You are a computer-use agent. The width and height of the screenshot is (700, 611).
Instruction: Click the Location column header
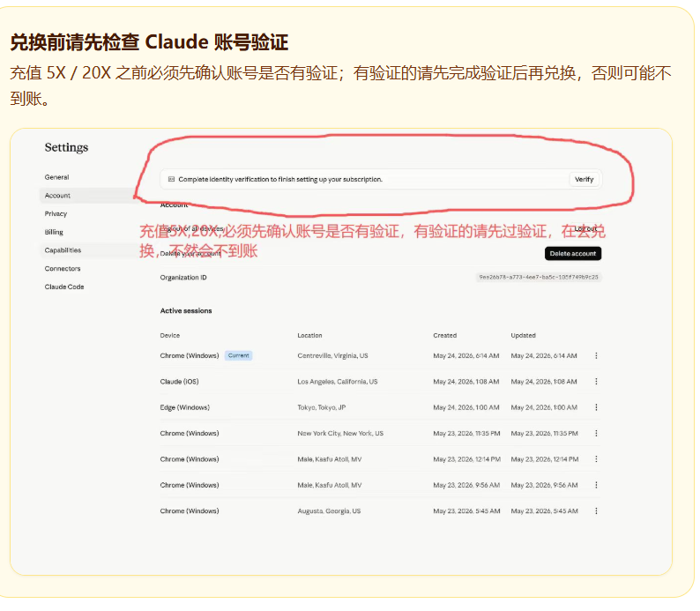click(x=309, y=335)
